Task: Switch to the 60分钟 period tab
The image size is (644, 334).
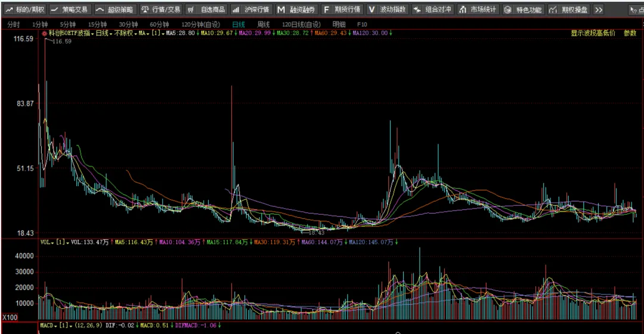Action: (x=159, y=24)
